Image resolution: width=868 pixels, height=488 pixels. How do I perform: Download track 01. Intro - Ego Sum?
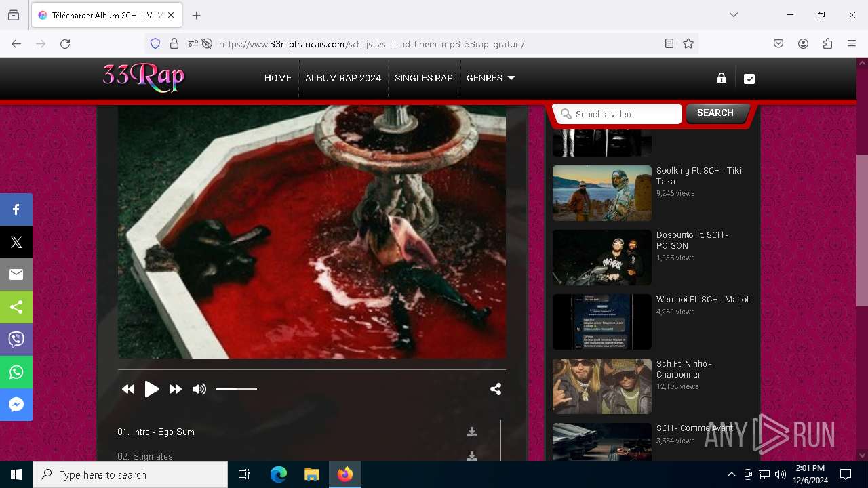pyautogui.click(x=472, y=432)
